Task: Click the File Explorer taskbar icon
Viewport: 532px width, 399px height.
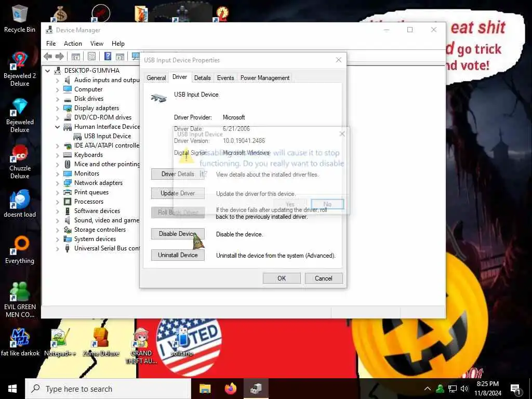Action: coord(205,389)
